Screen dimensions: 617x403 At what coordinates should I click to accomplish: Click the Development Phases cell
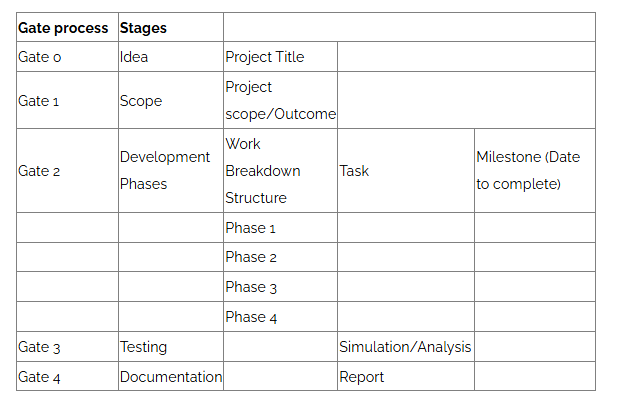click(171, 170)
